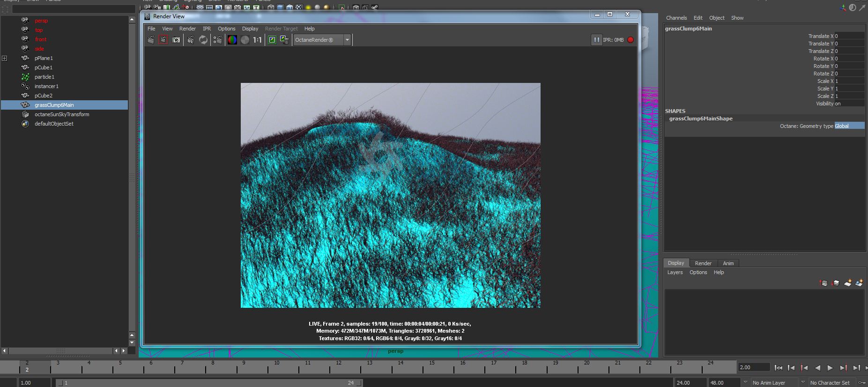The height and width of the screenshot is (387, 868).
Task: Toggle Visibility value in Channel Box
Action: pyautogui.click(x=849, y=104)
